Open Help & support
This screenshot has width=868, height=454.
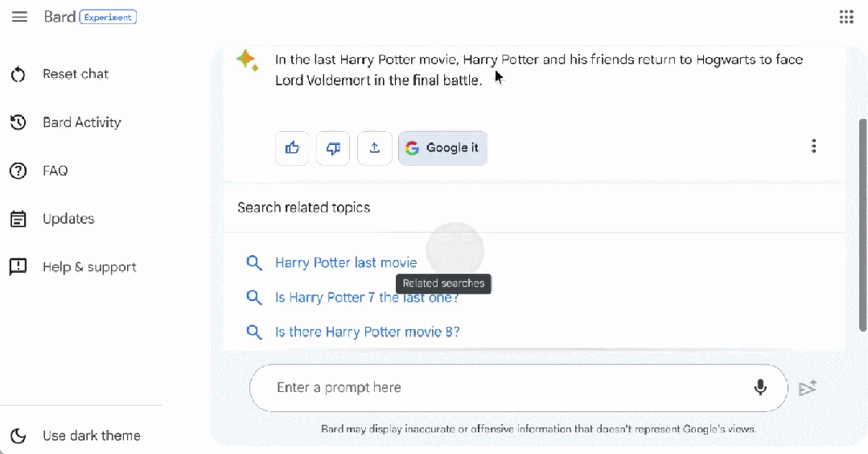(x=88, y=267)
